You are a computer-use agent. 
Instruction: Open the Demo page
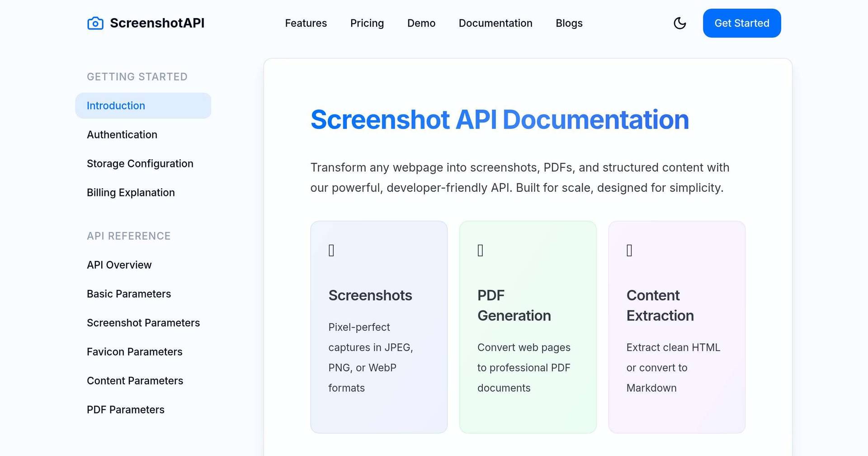pyautogui.click(x=421, y=23)
